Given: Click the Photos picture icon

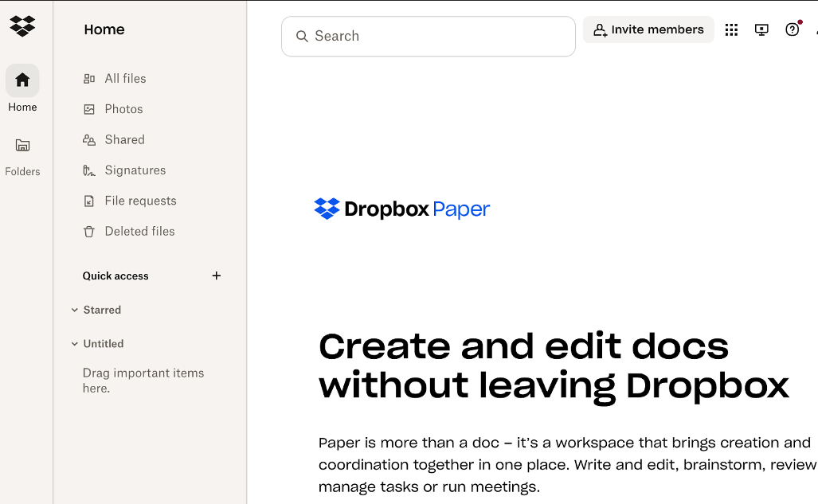Looking at the screenshot, I should (89, 109).
